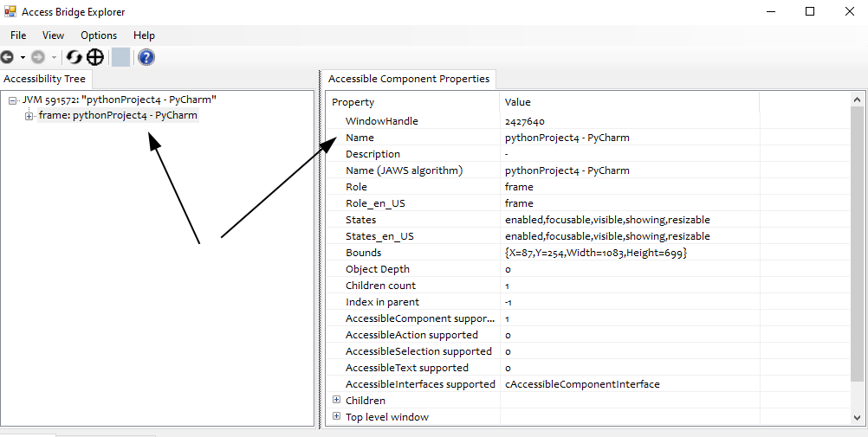The image size is (868, 437).
Task: Expand the Children property row
Action: [x=337, y=400]
